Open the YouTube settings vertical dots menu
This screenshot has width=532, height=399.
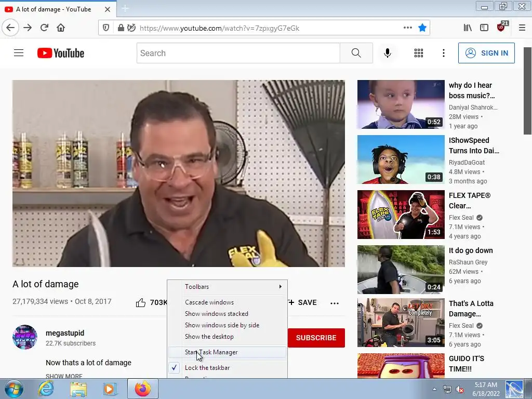click(444, 53)
